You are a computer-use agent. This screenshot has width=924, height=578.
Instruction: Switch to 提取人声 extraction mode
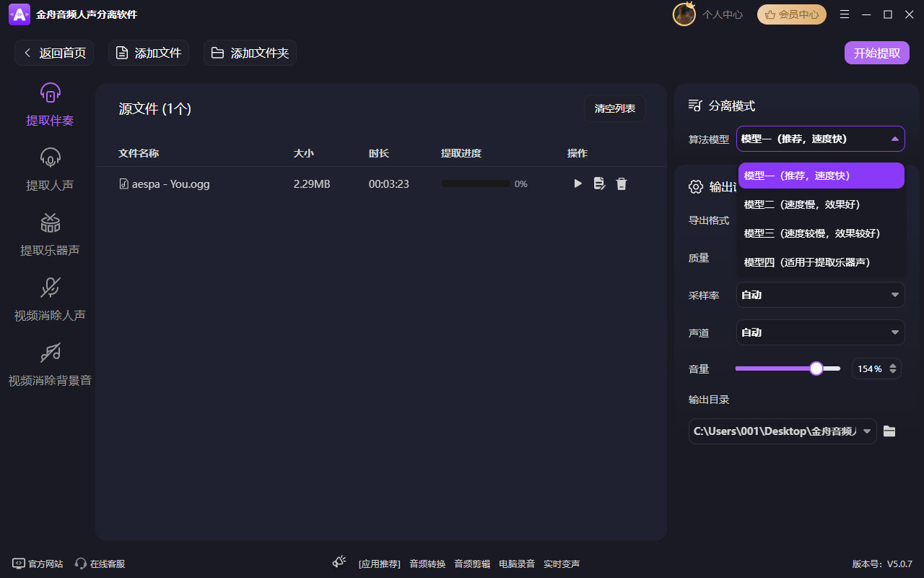point(49,168)
